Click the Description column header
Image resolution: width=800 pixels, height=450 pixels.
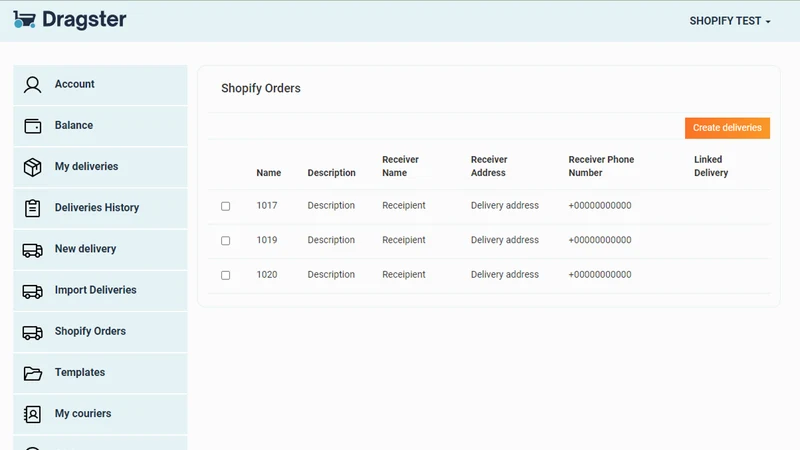[331, 173]
